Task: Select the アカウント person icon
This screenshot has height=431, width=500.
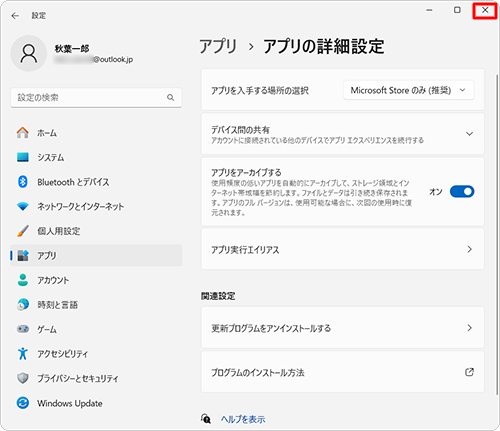Action: coord(23,280)
